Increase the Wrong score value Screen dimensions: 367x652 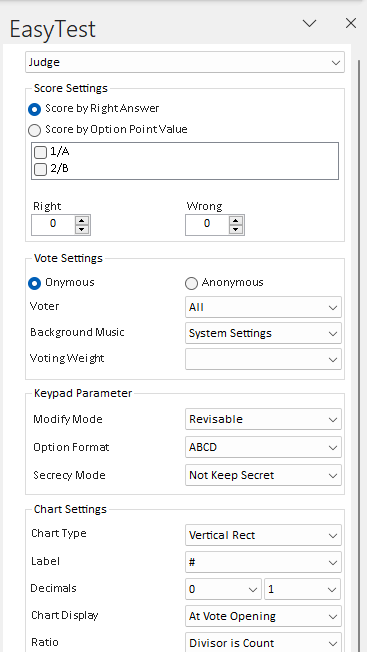(x=236, y=220)
